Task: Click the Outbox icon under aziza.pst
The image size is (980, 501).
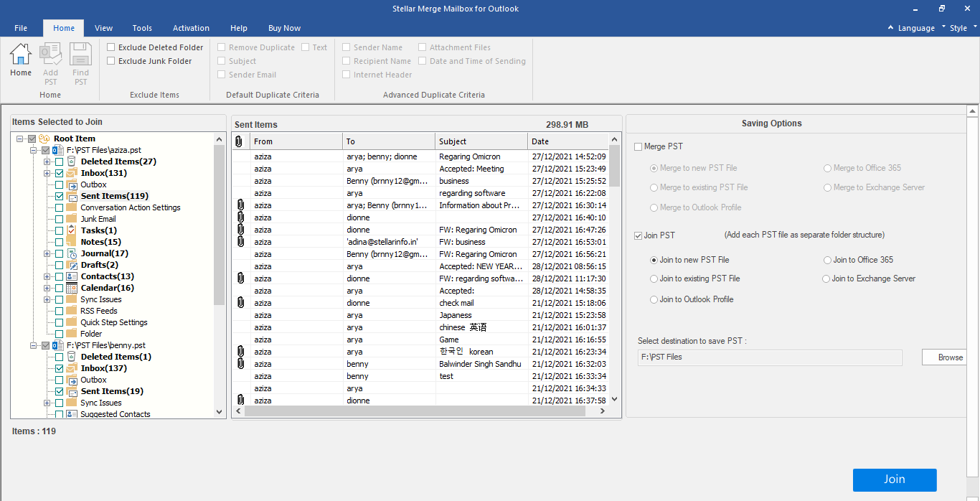Action: (x=72, y=184)
